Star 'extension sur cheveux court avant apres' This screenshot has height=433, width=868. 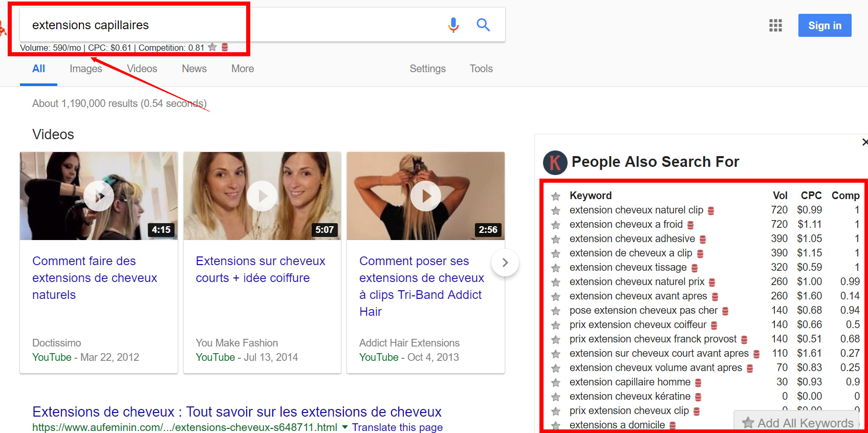(x=555, y=354)
